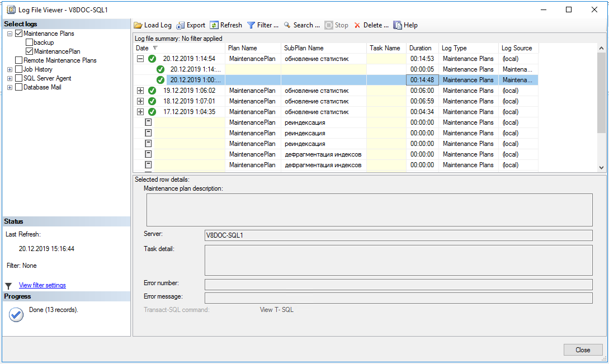
Task: Click the 00:04:34 duration cell
Action: [422, 112]
